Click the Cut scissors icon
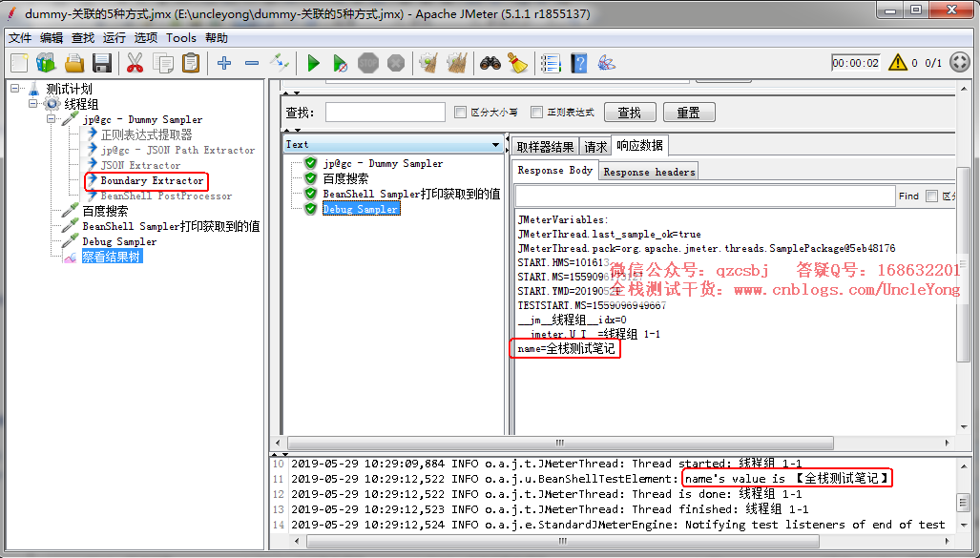 135,63
